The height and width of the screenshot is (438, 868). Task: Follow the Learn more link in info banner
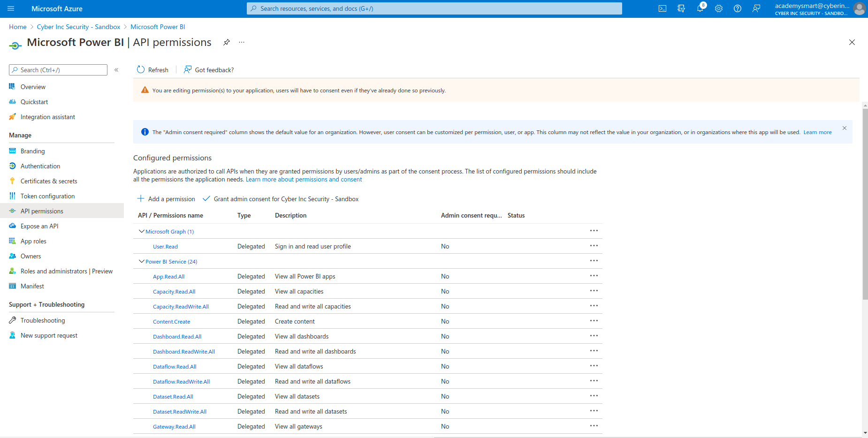tap(817, 132)
